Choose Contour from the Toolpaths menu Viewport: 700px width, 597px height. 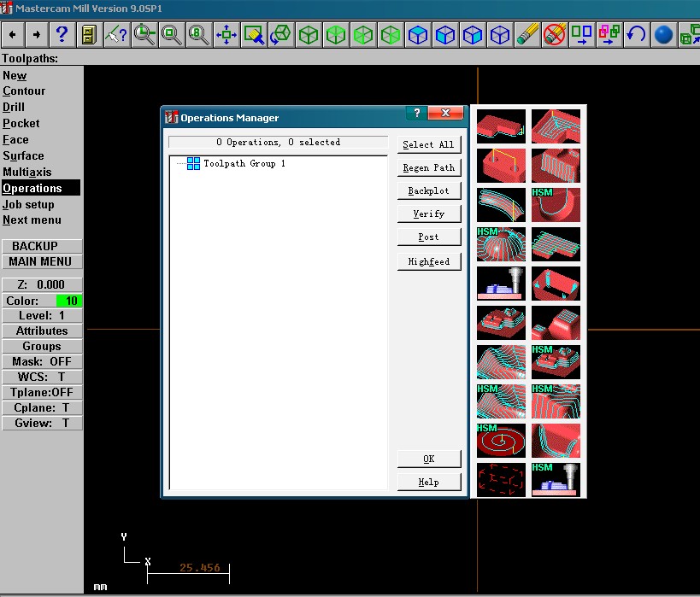[x=24, y=91]
